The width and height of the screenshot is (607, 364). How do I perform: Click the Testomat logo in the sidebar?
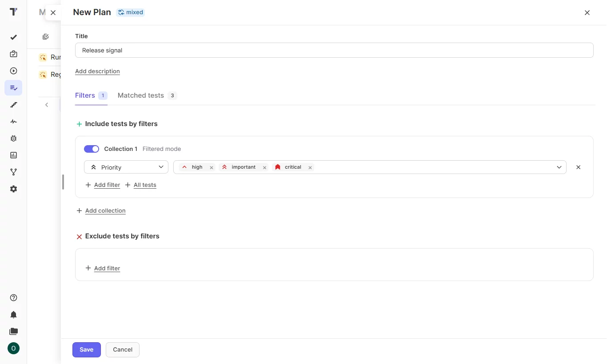coord(13,12)
